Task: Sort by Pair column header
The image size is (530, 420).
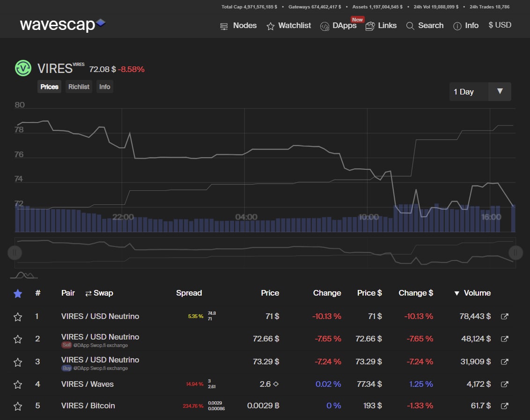Action: [x=68, y=293]
